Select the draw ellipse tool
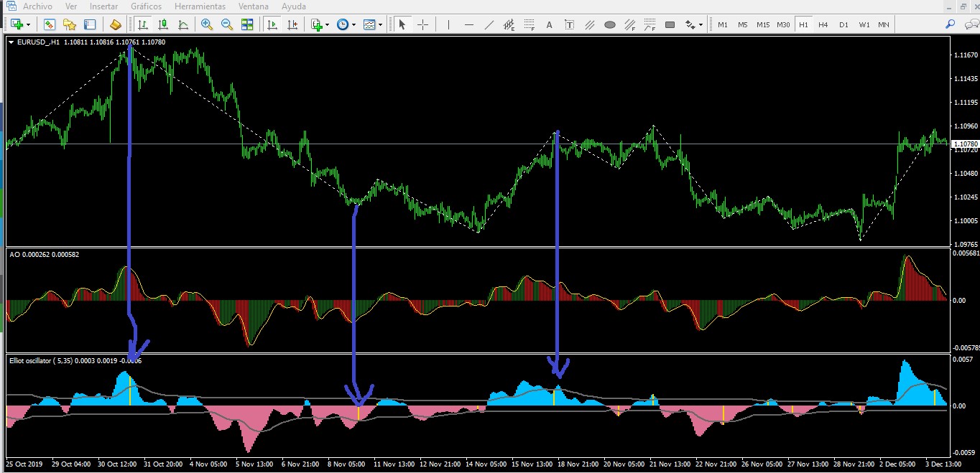This screenshot has width=980, height=473. tap(610, 24)
